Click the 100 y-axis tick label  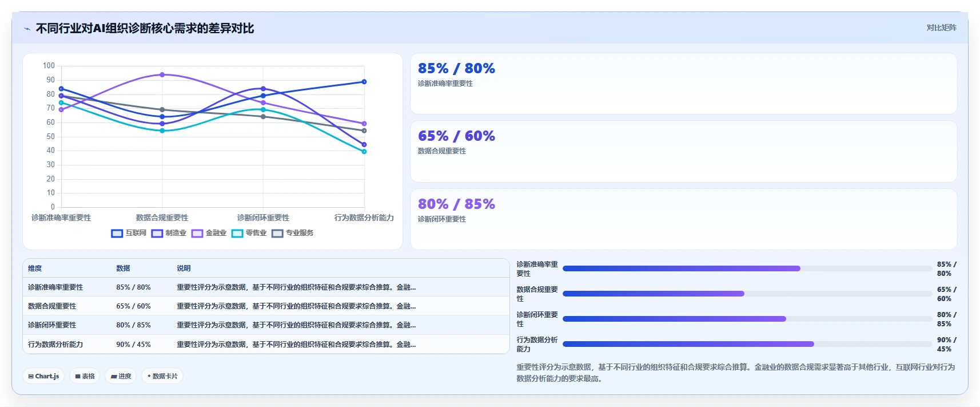pyautogui.click(x=49, y=66)
